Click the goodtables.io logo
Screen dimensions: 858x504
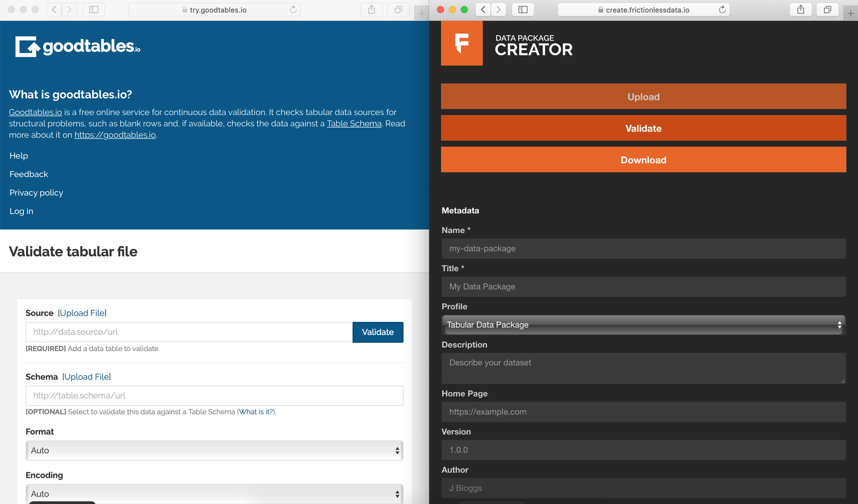(x=77, y=46)
